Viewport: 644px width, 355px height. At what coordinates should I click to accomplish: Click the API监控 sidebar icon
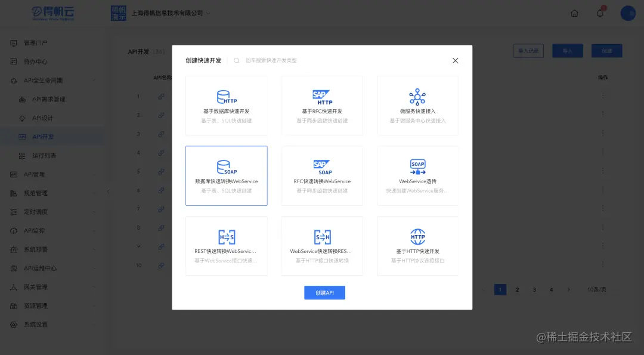[x=14, y=230]
